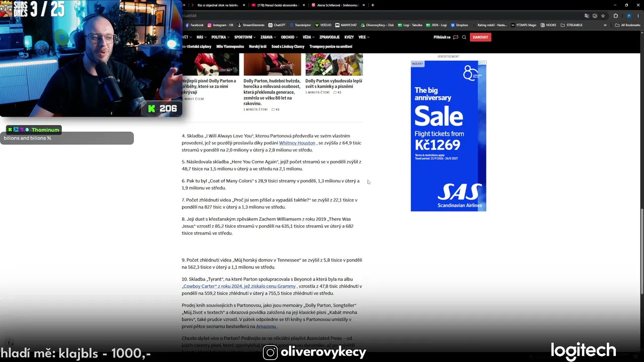Expand the VÍCE navigation menu
This screenshot has width=644, height=362.
(x=364, y=37)
